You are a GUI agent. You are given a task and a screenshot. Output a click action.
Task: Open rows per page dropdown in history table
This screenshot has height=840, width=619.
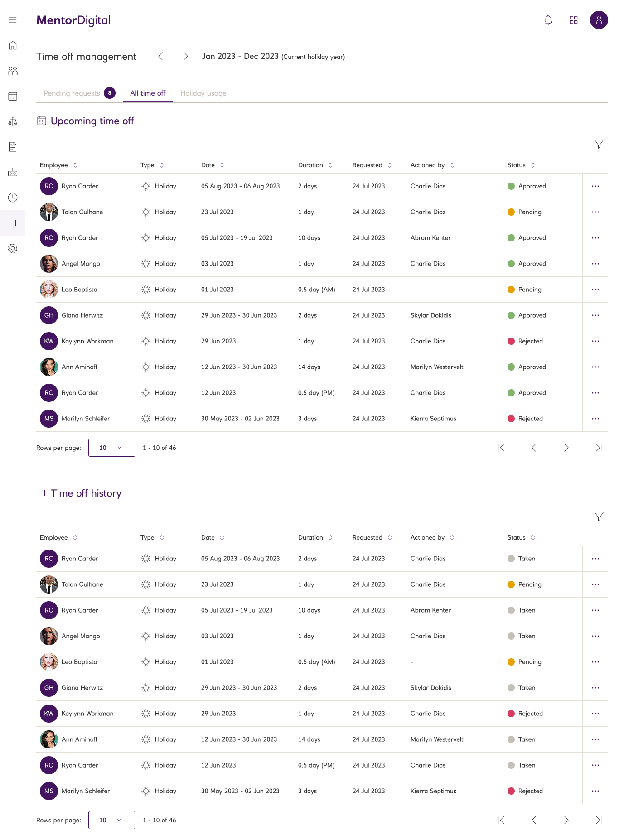point(112,820)
